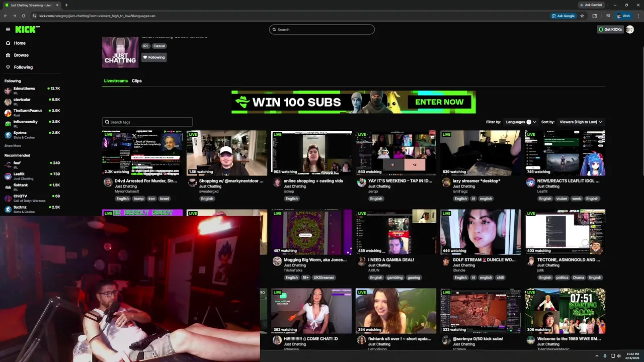The image size is (644, 362).
Task: Select the gambling tag on AXIUN stream
Action: click(395, 278)
